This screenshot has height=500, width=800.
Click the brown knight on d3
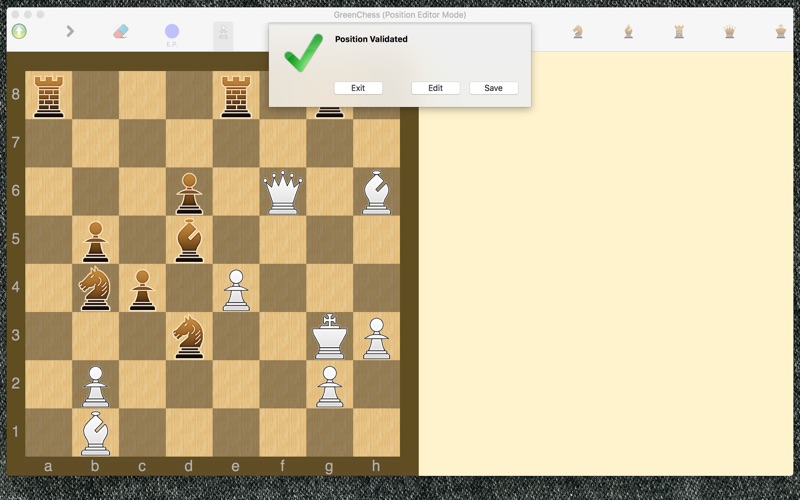[189, 337]
